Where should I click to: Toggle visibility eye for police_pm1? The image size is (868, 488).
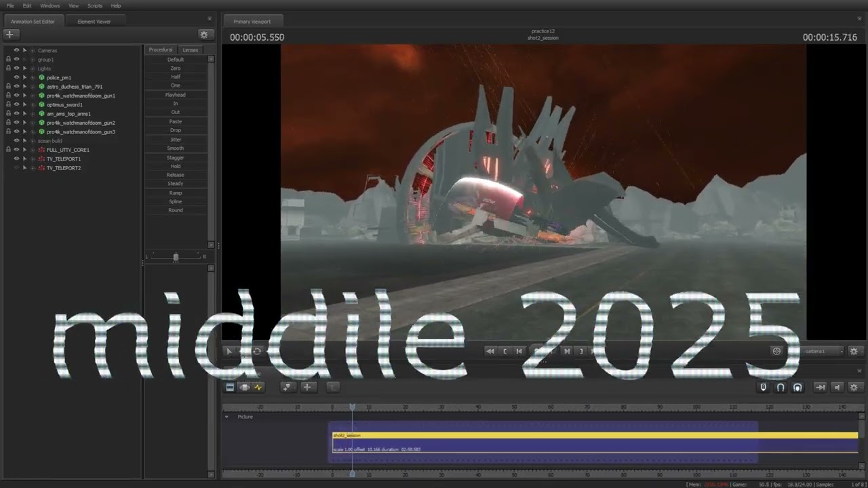[x=16, y=77]
